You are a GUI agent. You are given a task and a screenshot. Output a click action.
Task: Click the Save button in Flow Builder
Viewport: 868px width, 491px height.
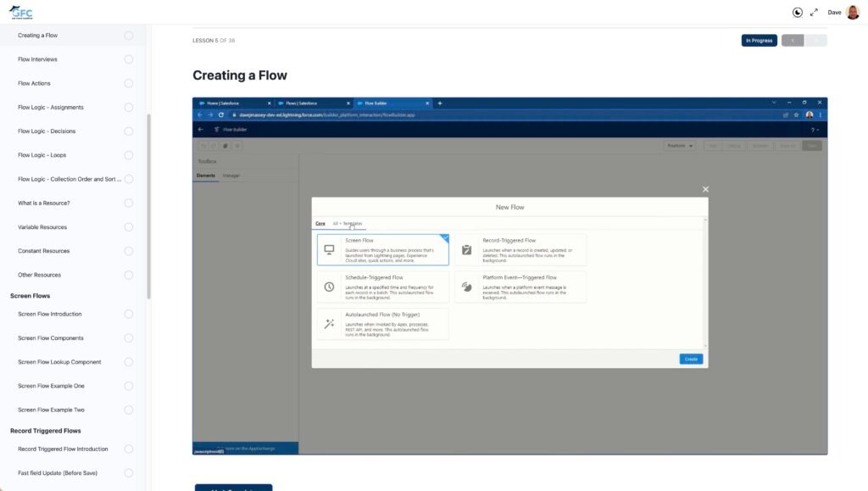click(812, 146)
